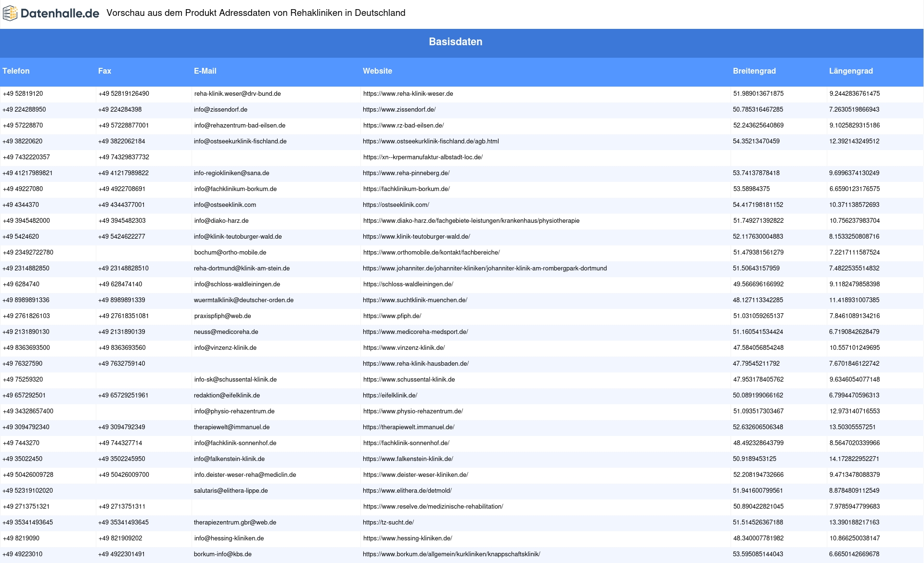Click phone number +49 23492722780
Screen dimensions: 924x563
(28, 253)
